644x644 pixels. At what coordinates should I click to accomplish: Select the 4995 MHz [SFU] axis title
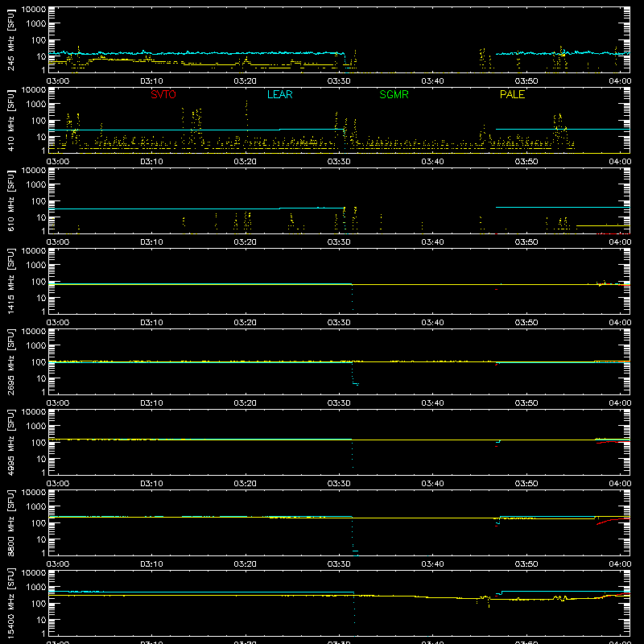click(x=11, y=443)
